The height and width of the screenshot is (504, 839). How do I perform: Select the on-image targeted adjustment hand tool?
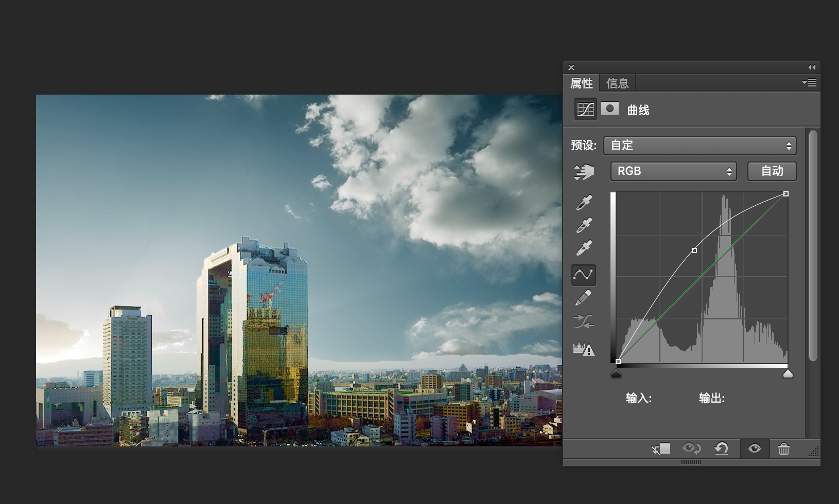pyautogui.click(x=584, y=172)
